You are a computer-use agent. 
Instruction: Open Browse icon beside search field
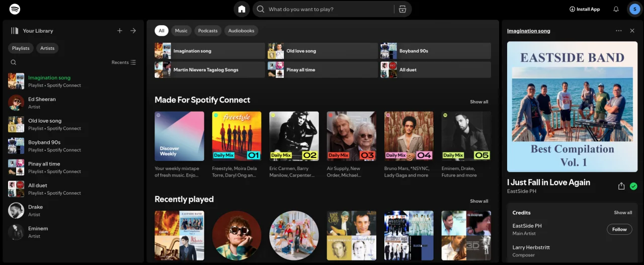click(x=402, y=9)
